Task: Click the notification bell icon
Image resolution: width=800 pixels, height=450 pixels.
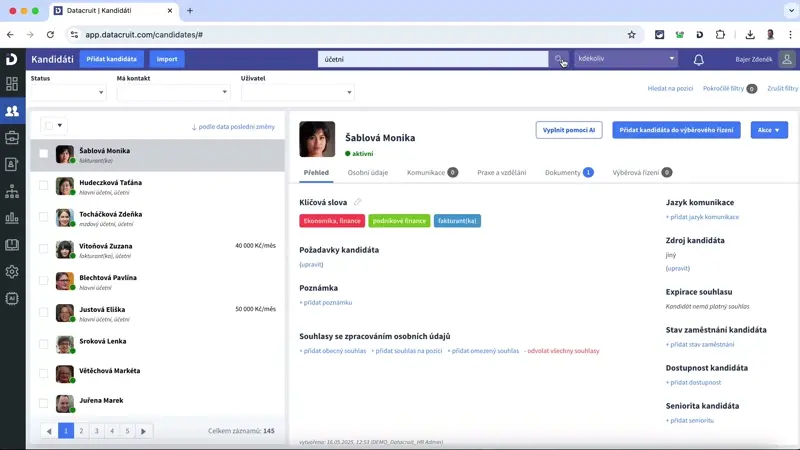Action: tap(698, 59)
